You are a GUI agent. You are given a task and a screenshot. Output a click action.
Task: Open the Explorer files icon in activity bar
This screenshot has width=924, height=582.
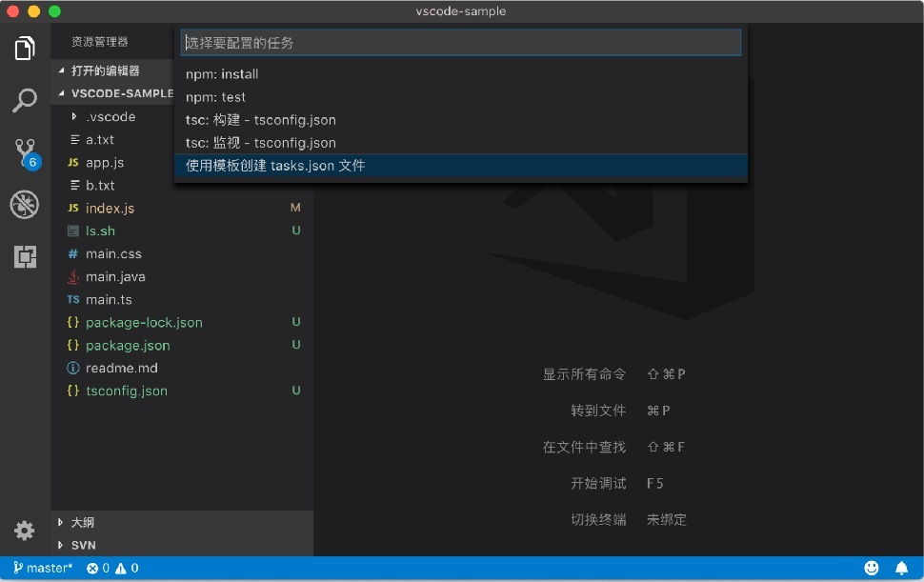pos(25,49)
